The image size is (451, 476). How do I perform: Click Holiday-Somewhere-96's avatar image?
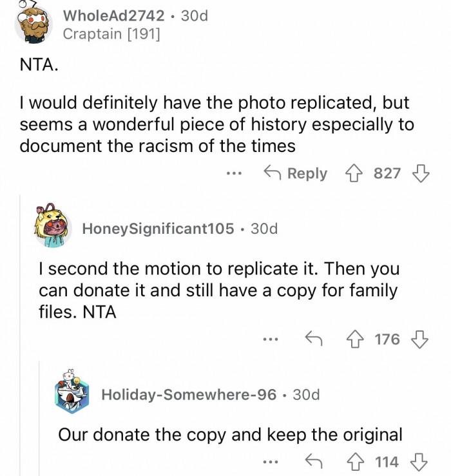coord(73,394)
